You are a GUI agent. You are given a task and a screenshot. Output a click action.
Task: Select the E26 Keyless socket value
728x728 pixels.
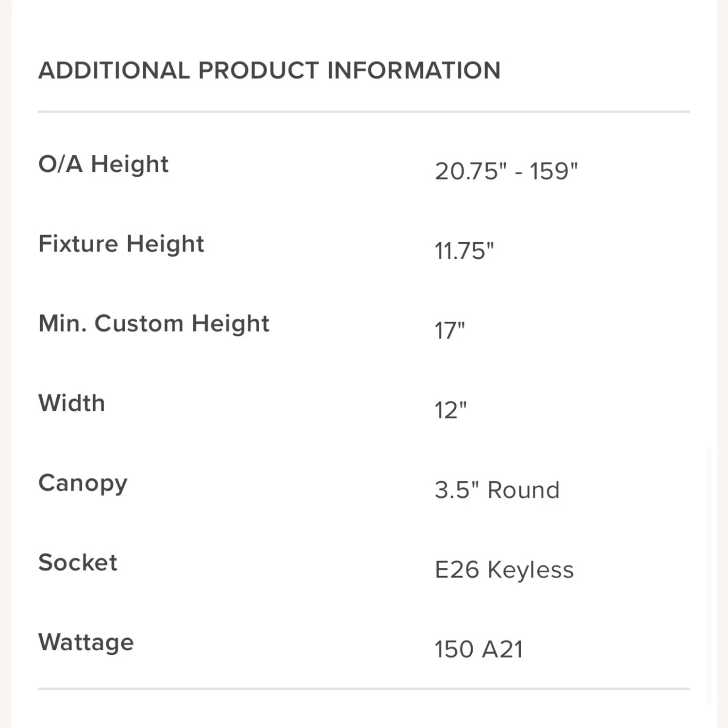(x=504, y=570)
